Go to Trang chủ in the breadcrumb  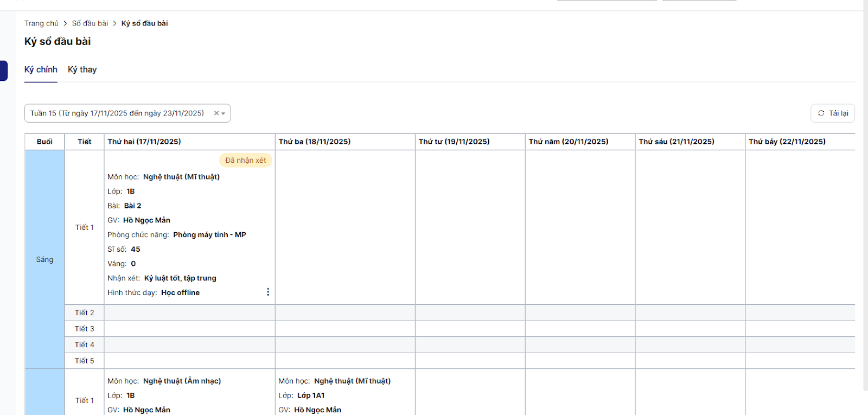tap(41, 23)
